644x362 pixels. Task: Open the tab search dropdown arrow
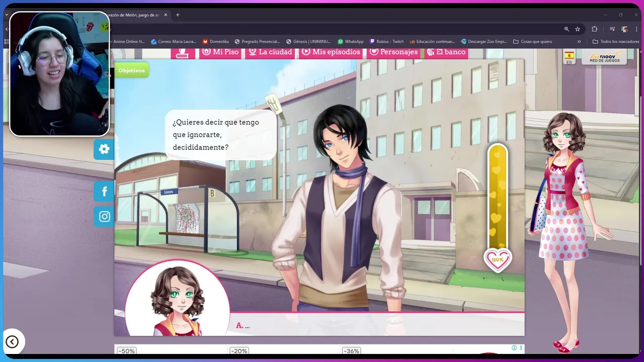pyautogui.click(x=7, y=15)
